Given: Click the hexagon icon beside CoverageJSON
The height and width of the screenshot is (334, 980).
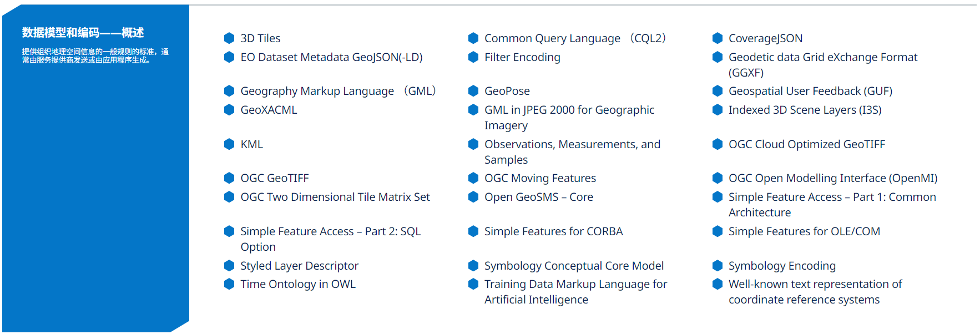Looking at the screenshot, I should coord(718,38).
